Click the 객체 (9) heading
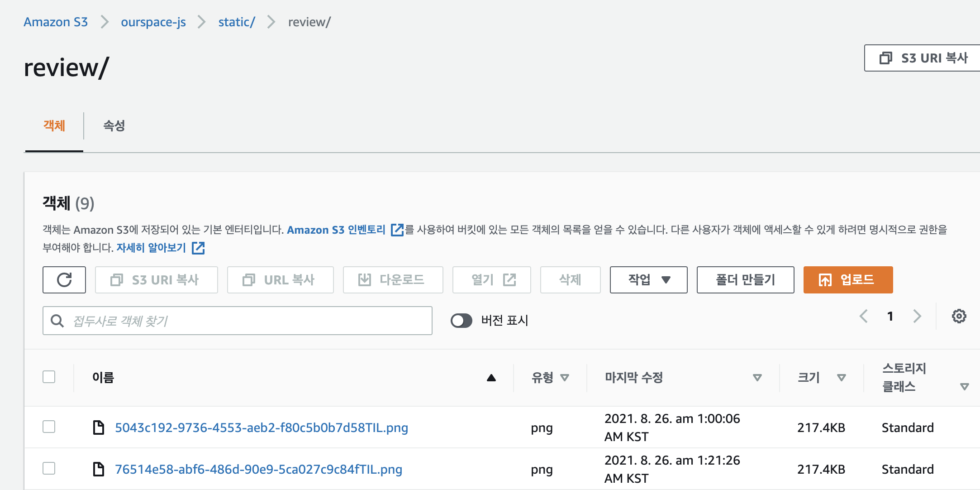Image resolution: width=980 pixels, height=490 pixels. (68, 203)
